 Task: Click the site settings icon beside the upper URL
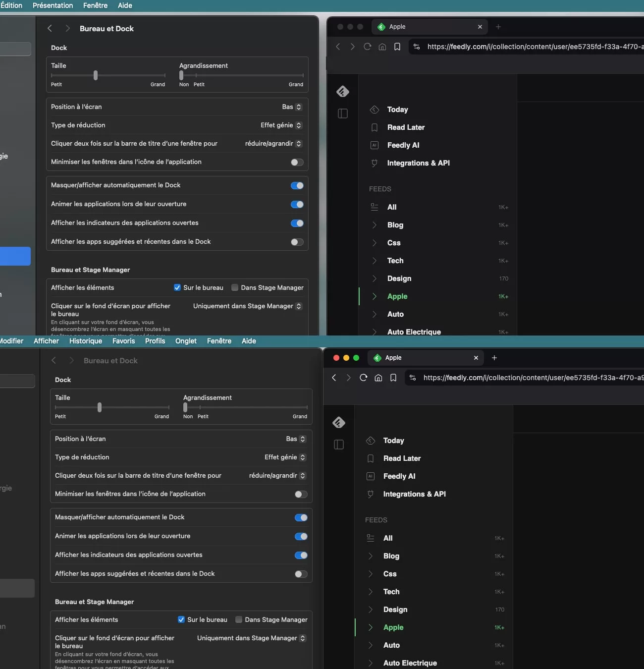[417, 47]
